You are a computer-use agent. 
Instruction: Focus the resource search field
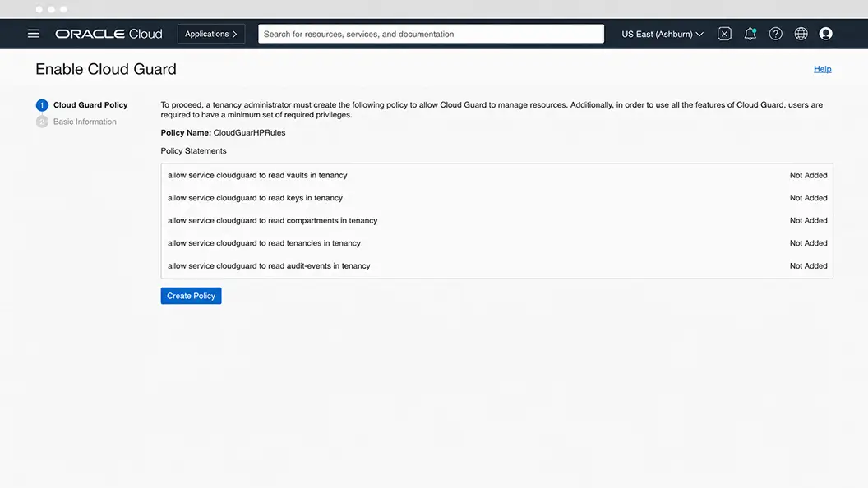coord(431,34)
